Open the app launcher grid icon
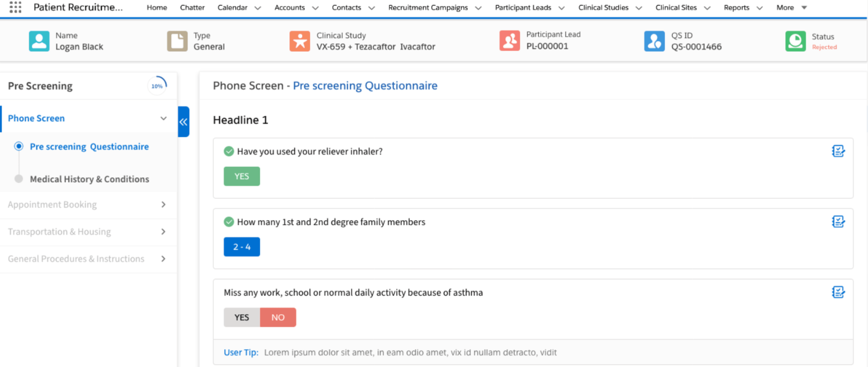The height and width of the screenshot is (367, 868). 16,7
